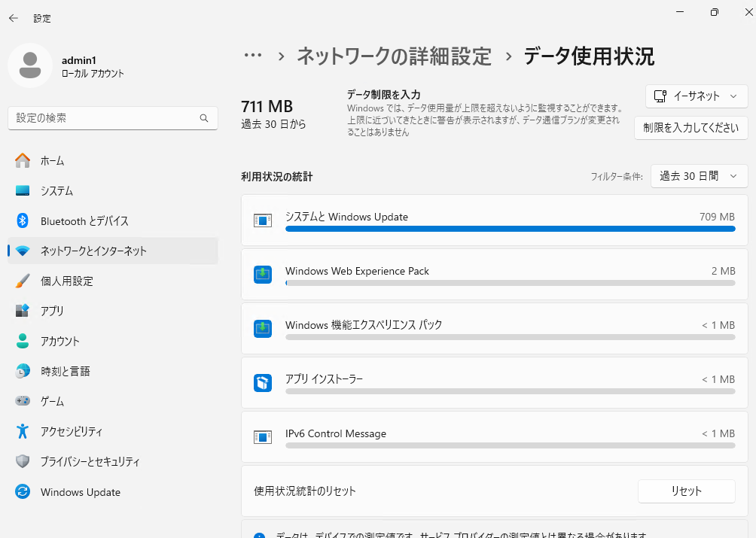Click 制限を入力してください button
Image resolution: width=756 pixels, height=538 pixels.
point(691,128)
